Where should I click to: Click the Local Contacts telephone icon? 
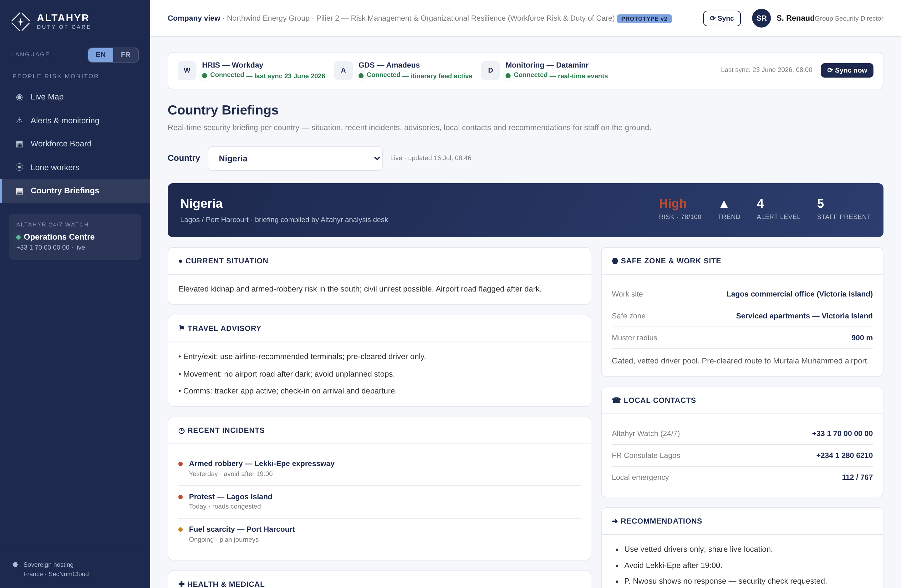coord(616,400)
